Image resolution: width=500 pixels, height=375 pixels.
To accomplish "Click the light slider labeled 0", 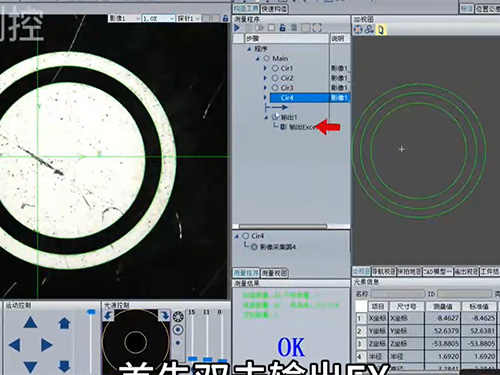I will [222, 360].
